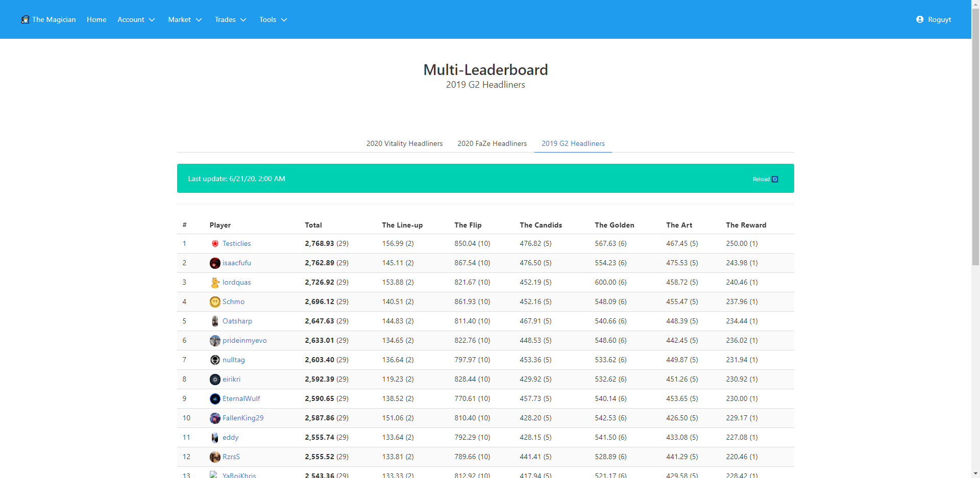
Task: Expand the Trades dropdown menu
Action: pyautogui.click(x=230, y=19)
